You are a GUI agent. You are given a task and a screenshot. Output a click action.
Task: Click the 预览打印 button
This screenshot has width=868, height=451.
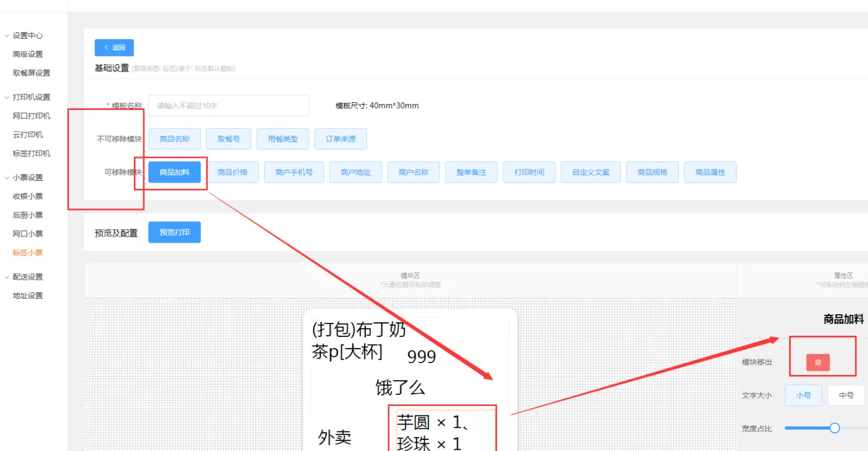[x=174, y=232]
